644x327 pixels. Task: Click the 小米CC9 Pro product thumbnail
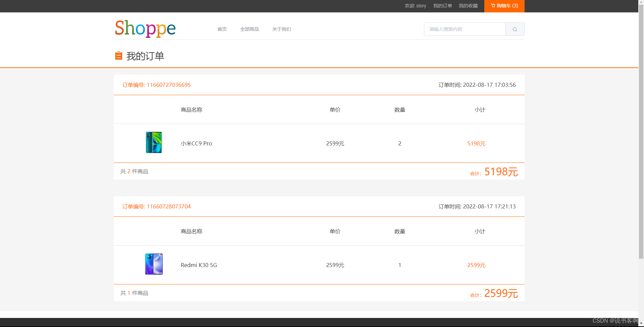(x=154, y=143)
